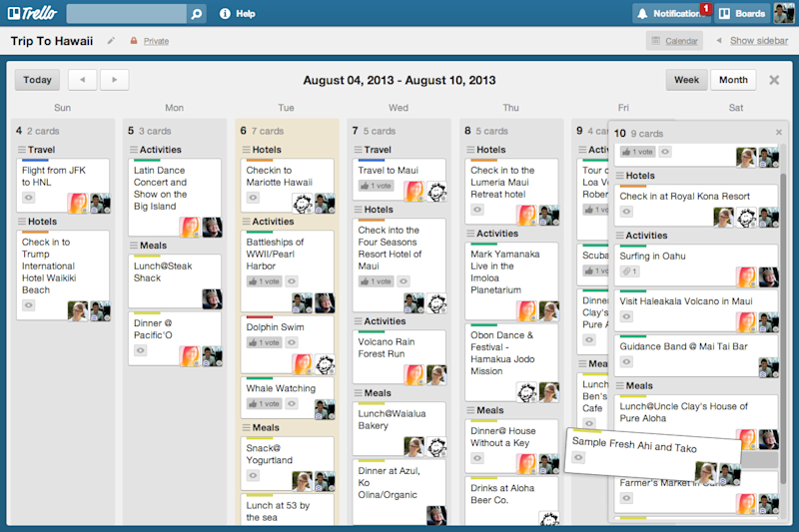This screenshot has width=799, height=532.
Task: Click attachment badge on Surfing in Oahu
Action: [x=629, y=271]
